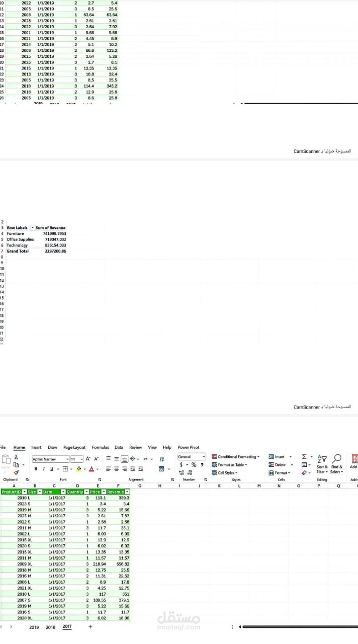Click the Middle Align icon
The height and width of the screenshot is (644, 358).
116,459
